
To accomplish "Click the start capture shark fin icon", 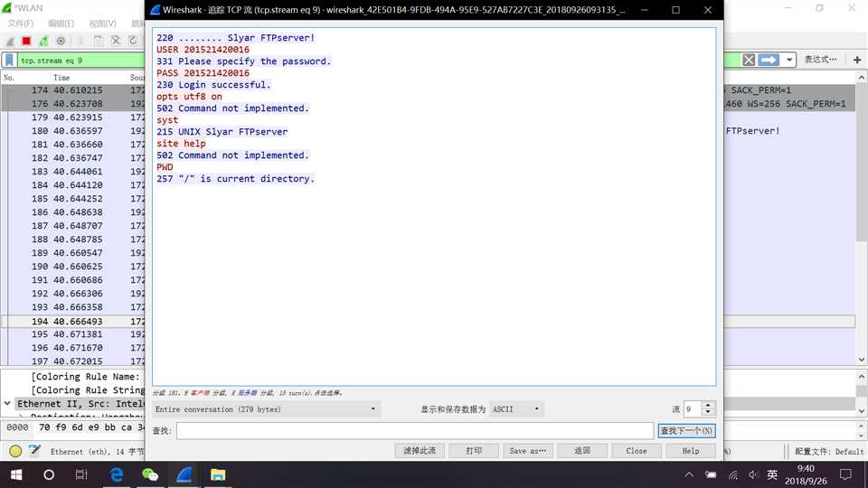I will 10,41.
